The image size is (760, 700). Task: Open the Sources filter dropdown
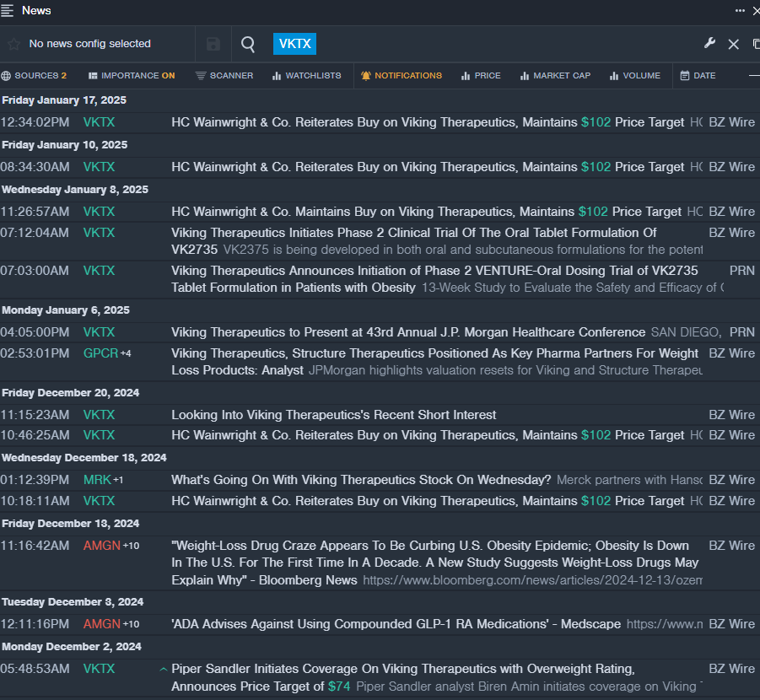(x=34, y=76)
